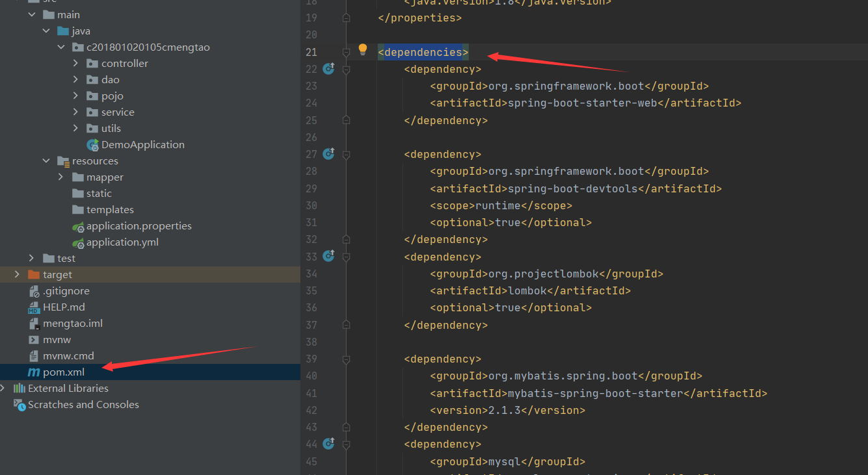Screen dimensions: 868x475
Task: Click the gutter icon next to line 44
Action: click(328, 444)
